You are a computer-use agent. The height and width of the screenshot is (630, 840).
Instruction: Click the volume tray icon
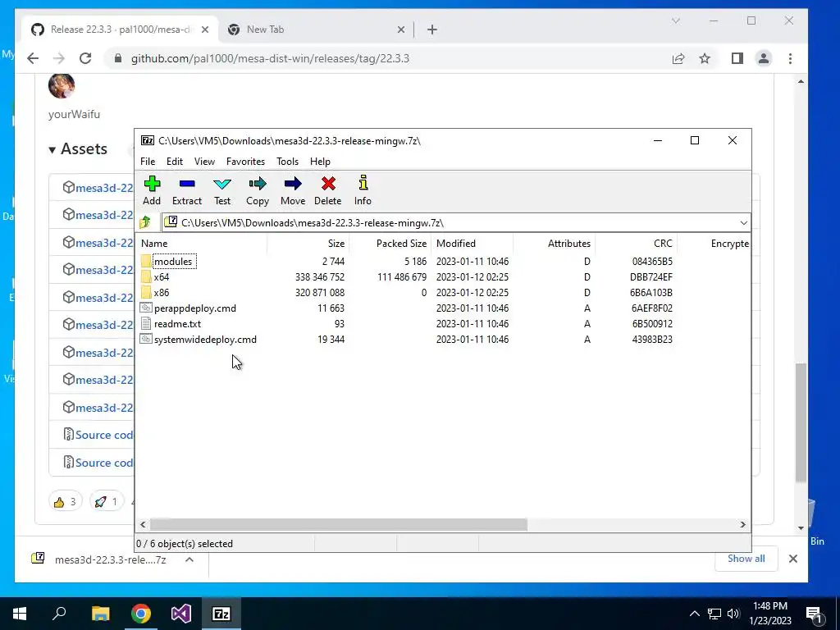tap(733, 614)
